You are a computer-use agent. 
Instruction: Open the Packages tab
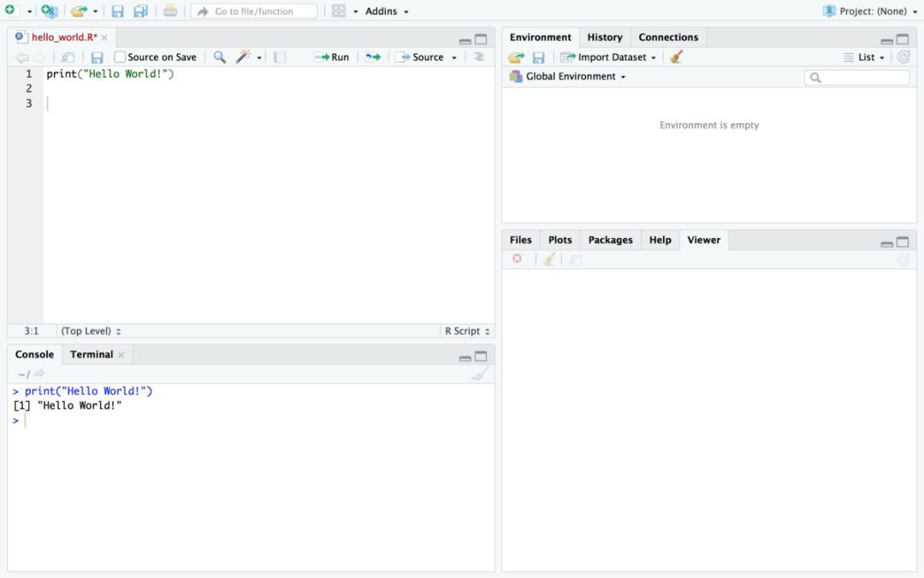[610, 240]
